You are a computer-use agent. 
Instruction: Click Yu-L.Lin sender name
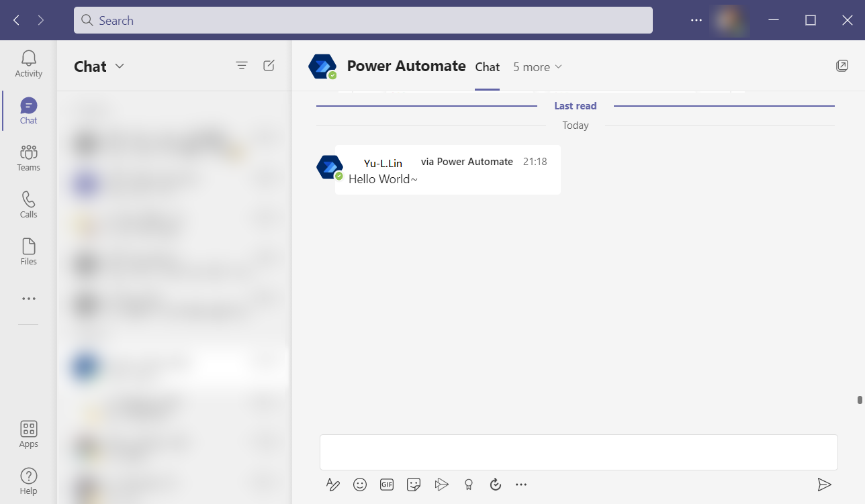tap(383, 163)
